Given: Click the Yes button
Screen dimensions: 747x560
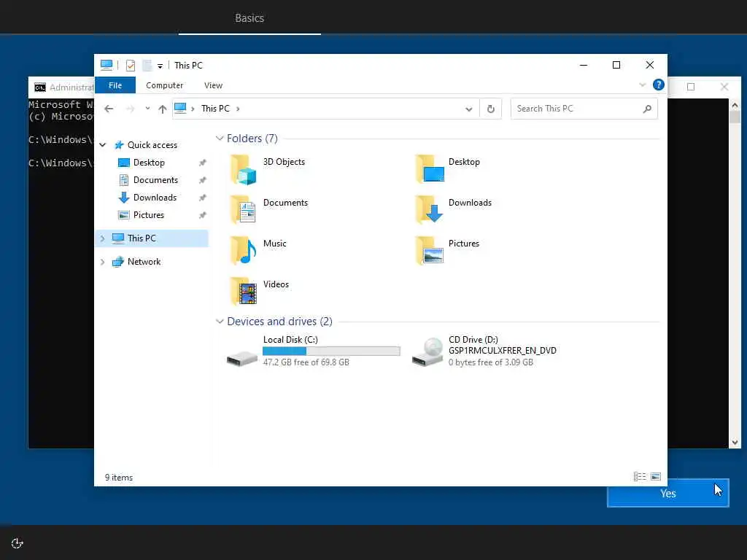Looking at the screenshot, I should (668, 494).
